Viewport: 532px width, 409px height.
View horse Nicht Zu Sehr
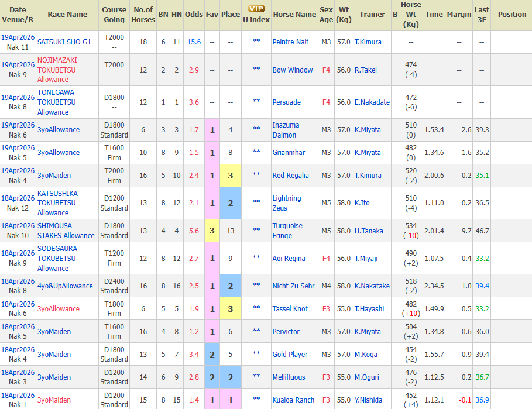(x=293, y=286)
